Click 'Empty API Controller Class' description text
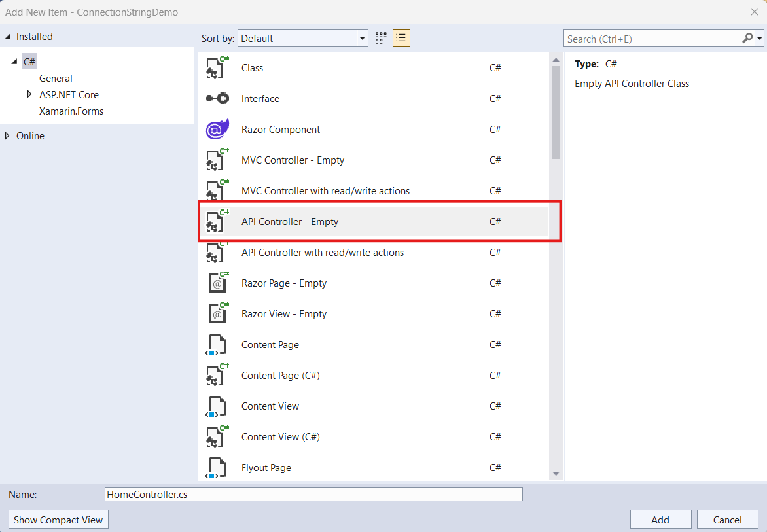 click(x=632, y=84)
